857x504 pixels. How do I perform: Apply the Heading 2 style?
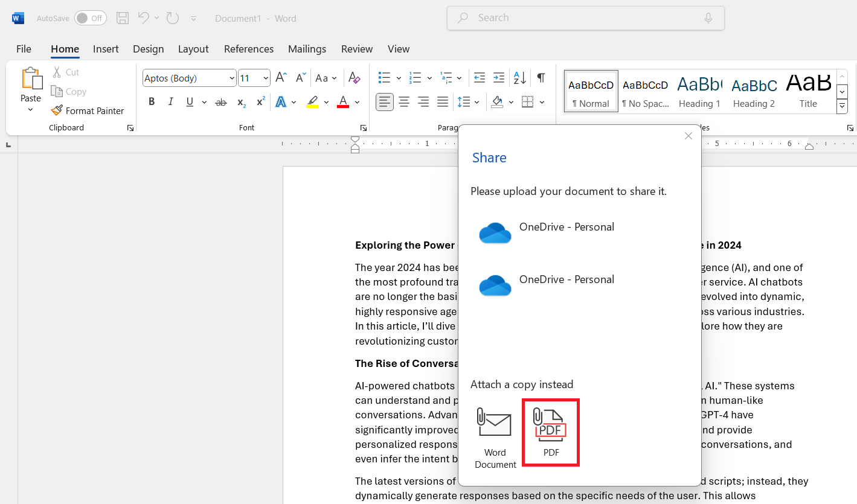pos(754,91)
